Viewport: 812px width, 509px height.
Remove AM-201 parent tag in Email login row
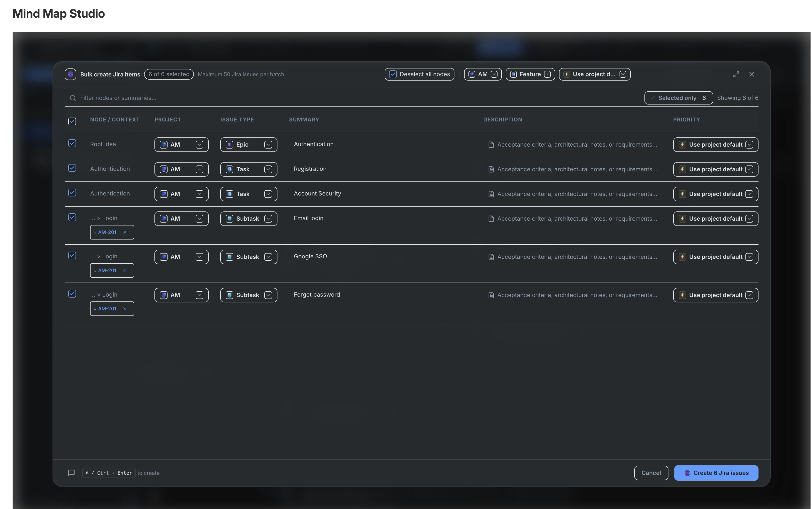[125, 232]
